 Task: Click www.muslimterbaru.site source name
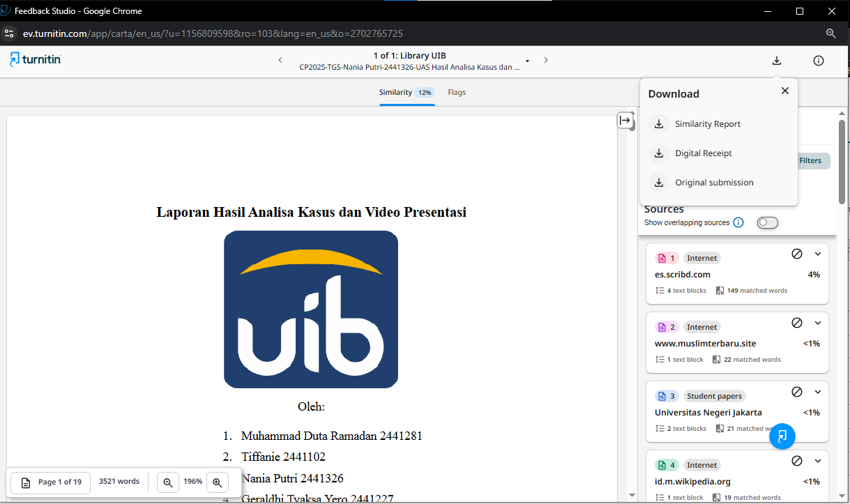(x=706, y=344)
